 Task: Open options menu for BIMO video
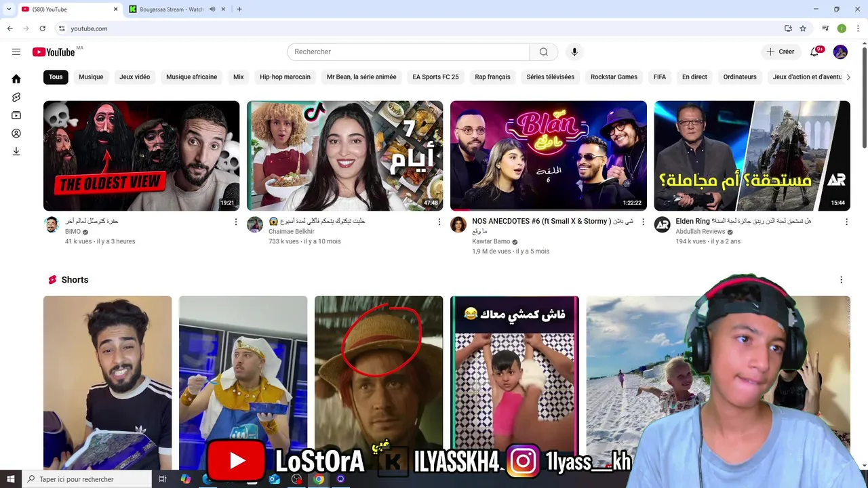pyautogui.click(x=236, y=222)
